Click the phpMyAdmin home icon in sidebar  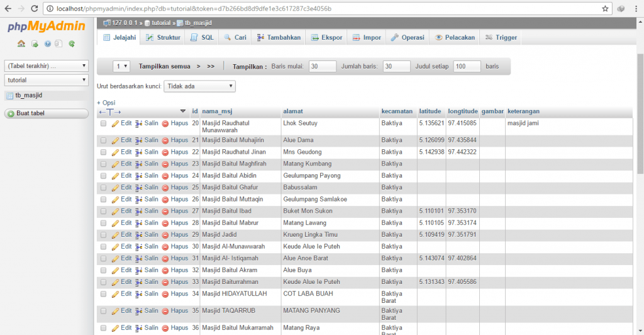(21, 43)
